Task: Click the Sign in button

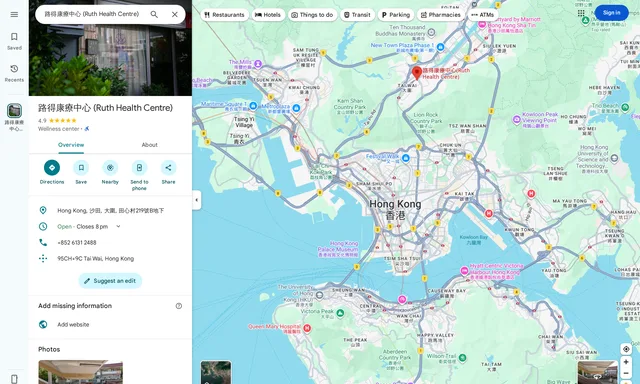Action: 611,13
